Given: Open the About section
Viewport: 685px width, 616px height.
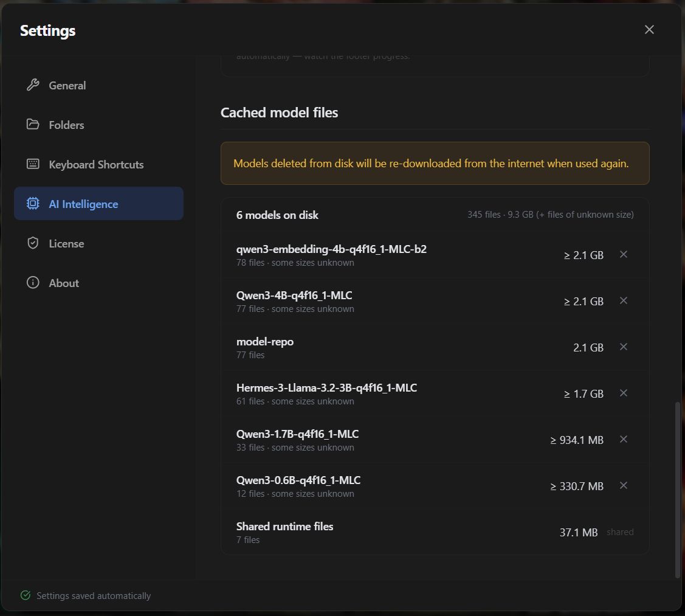Looking at the screenshot, I should (98, 283).
